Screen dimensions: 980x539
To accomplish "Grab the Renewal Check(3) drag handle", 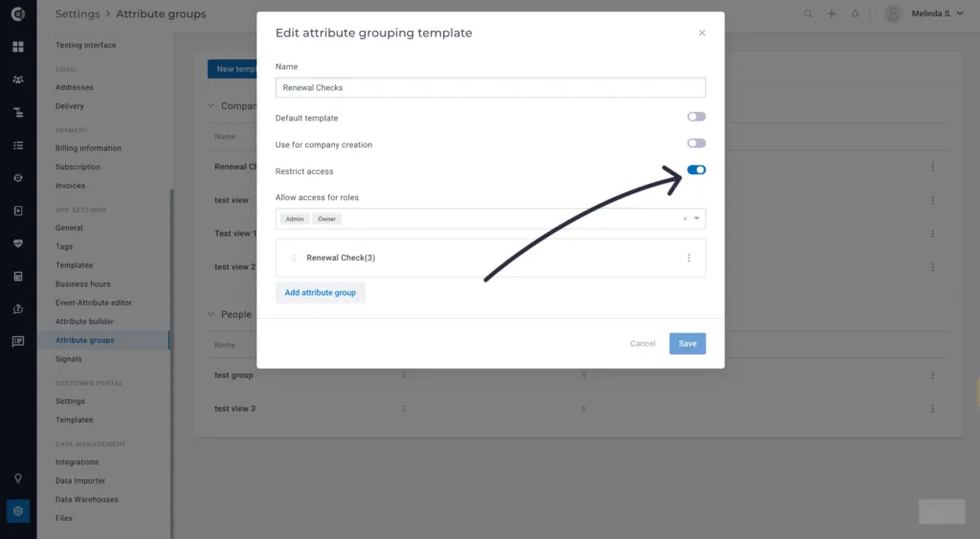I will tap(293, 258).
